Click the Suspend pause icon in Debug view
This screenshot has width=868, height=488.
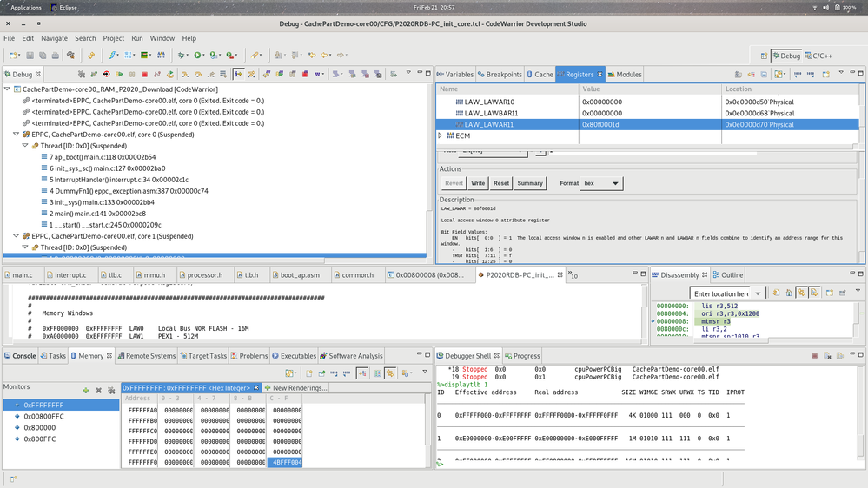click(132, 74)
